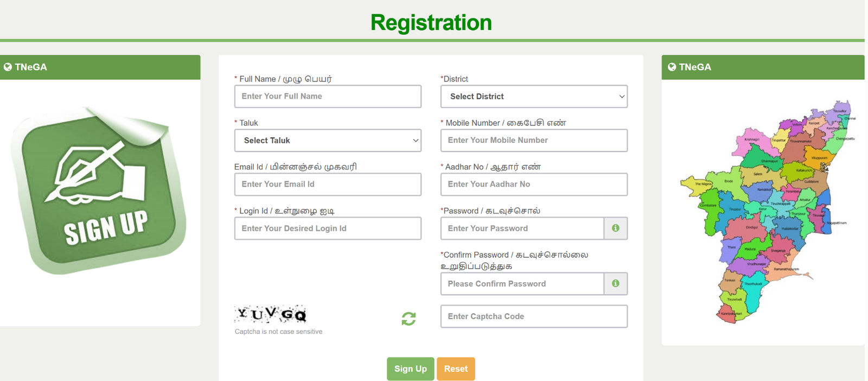Click inside the Full Name field
This screenshot has width=868, height=381.
click(x=328, y=96)
